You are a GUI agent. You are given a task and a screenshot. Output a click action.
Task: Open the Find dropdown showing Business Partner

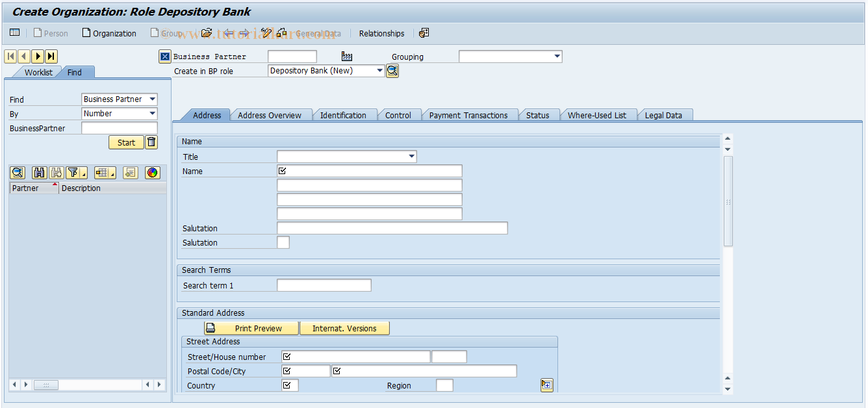click(153, 99)
